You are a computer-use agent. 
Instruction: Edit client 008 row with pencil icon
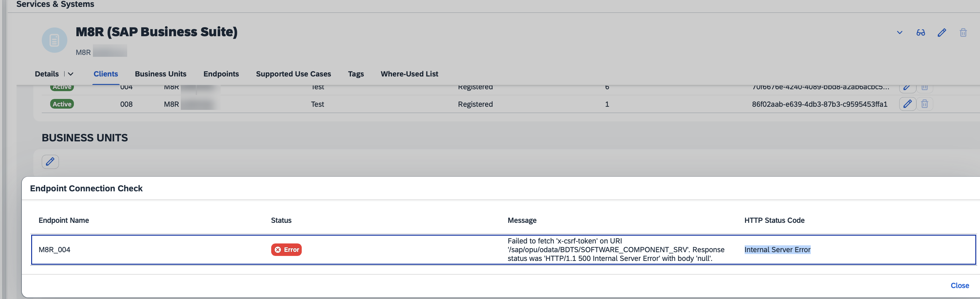pyautogui.click(x=907, y=104)
